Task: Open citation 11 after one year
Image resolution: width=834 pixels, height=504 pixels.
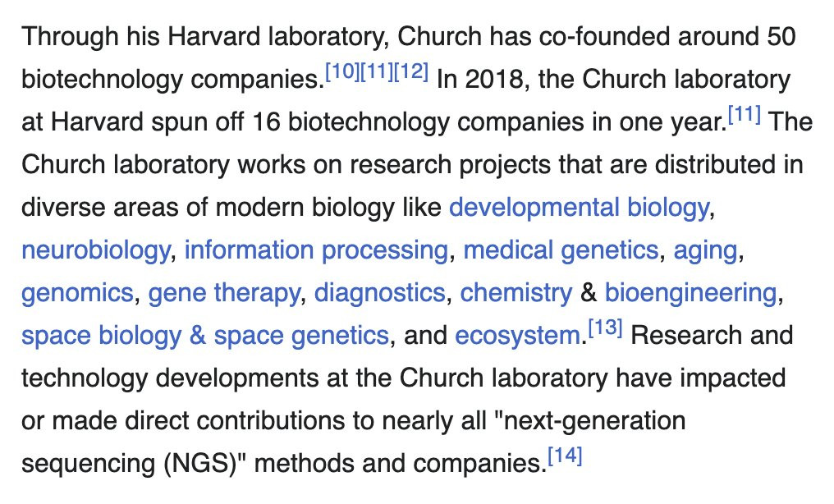Action: pyautogui.click(x=744, y=114)
